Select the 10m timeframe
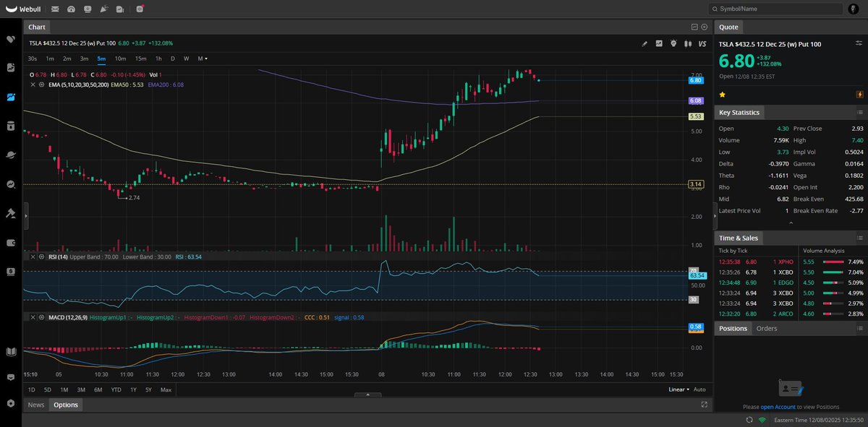This screenshot has width=868, height=427. point(120,59)
